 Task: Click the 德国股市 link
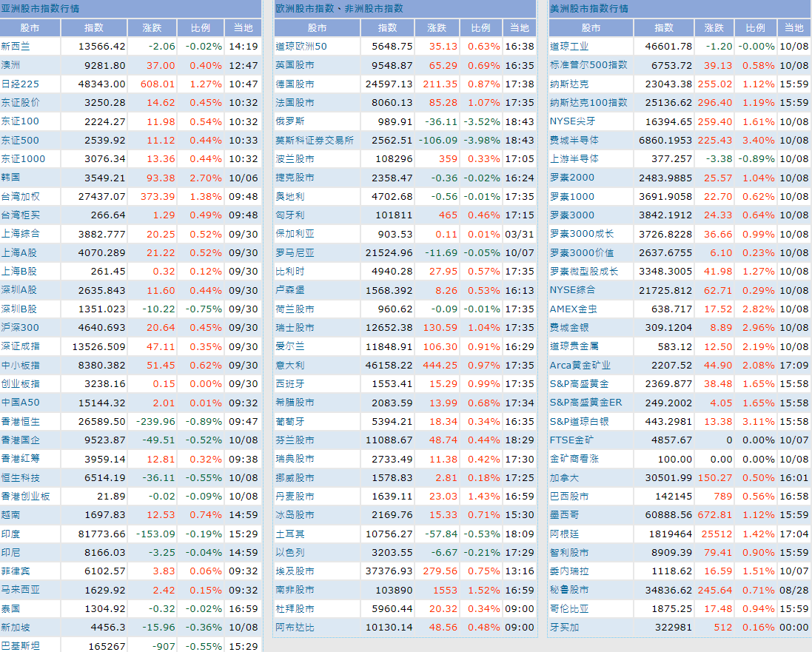[295, 84]
